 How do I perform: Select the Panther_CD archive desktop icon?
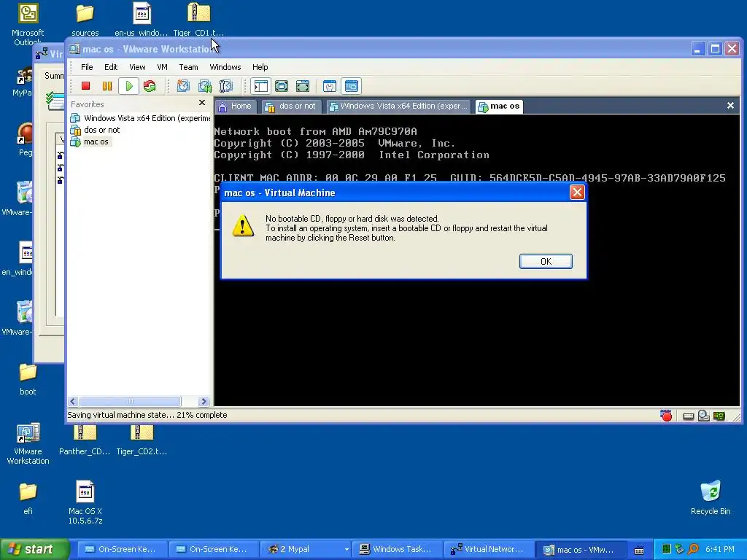(x=85, y=440)
